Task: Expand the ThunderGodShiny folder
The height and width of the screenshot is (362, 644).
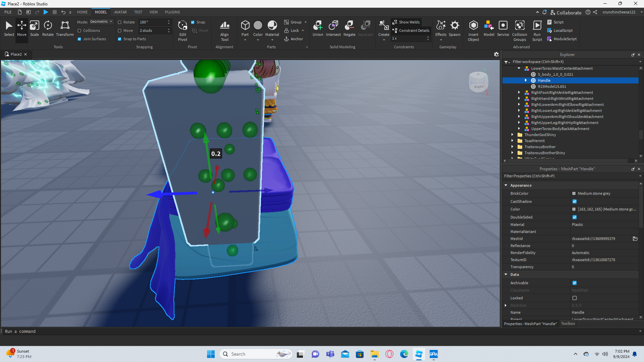Action: pos(512,135)
